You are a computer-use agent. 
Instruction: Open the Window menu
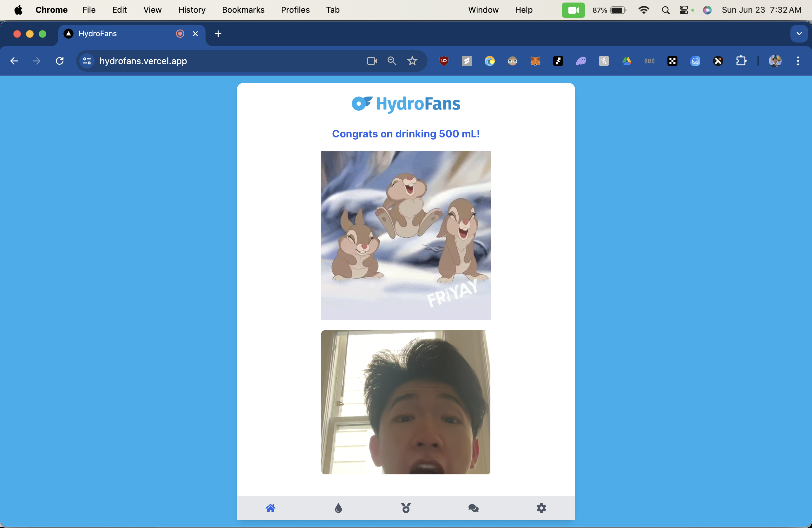click(x=483, y=10)
